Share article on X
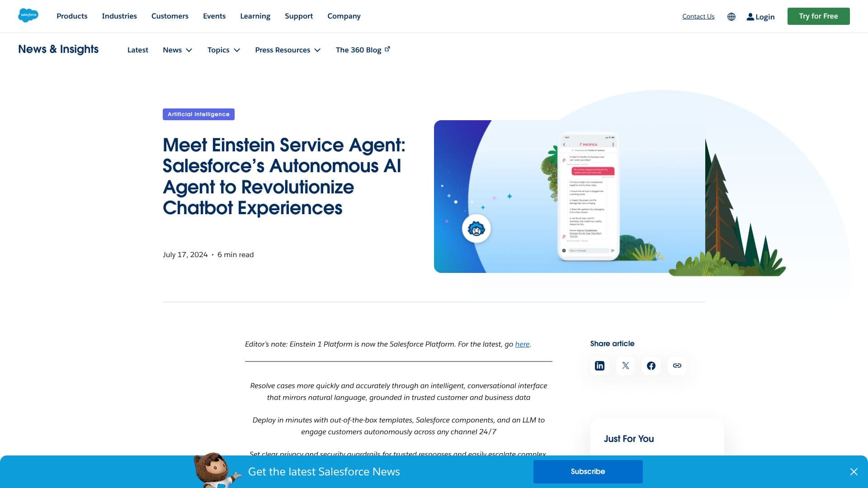 (x=625, y=366)
